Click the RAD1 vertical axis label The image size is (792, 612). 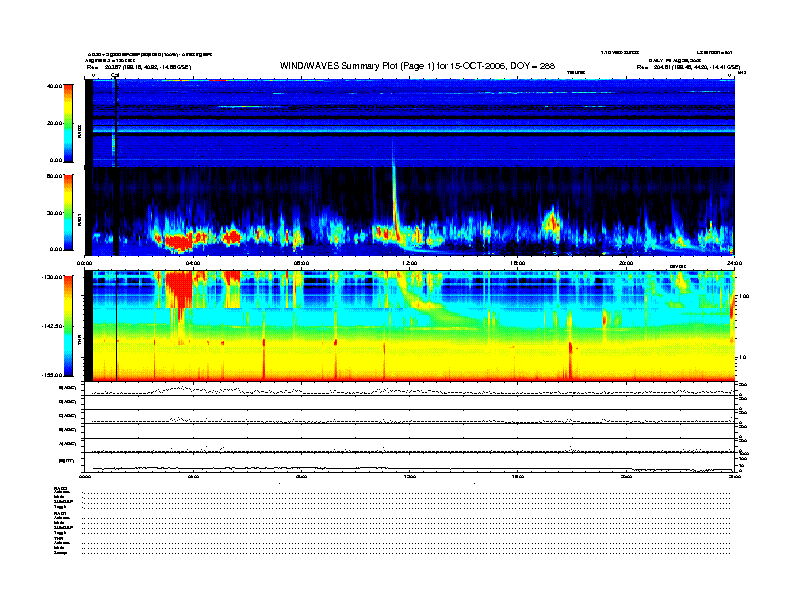(80, 219)
